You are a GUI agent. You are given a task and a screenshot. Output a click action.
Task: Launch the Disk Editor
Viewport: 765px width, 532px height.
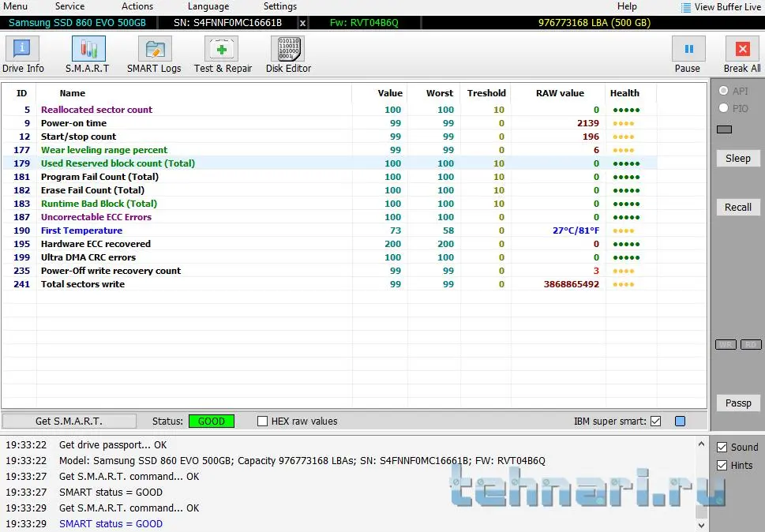tap(288, 54)
